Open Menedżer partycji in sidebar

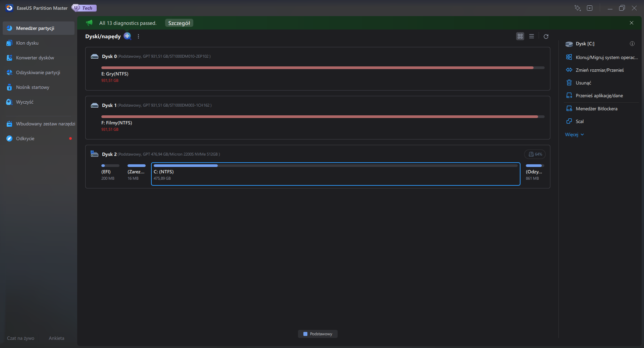pos(39,28)
